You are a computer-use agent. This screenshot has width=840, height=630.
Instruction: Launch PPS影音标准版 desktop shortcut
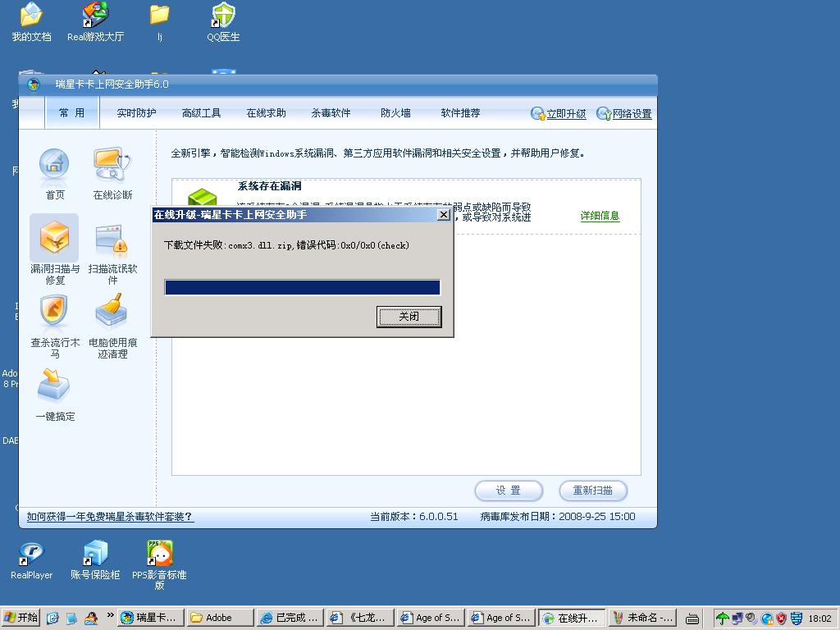pos(159,565)
